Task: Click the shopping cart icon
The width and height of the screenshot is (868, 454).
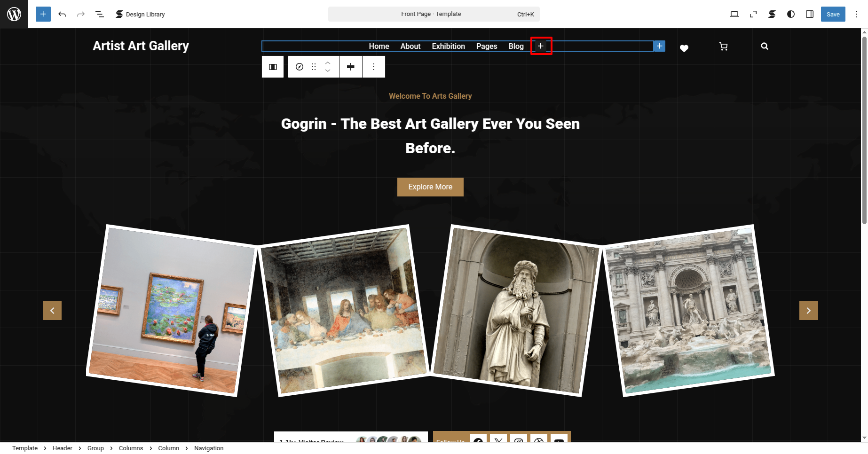Action: click(724, 47)
